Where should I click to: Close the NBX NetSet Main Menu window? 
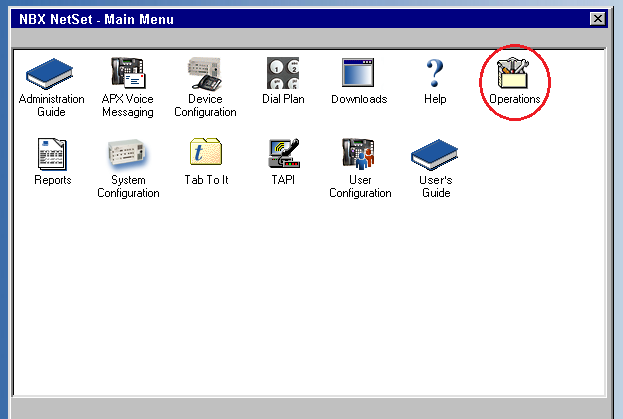pos(597,18)
